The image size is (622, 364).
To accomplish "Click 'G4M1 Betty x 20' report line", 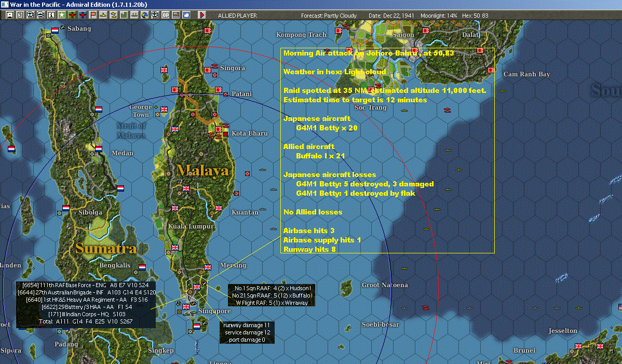I will [327, 128].
